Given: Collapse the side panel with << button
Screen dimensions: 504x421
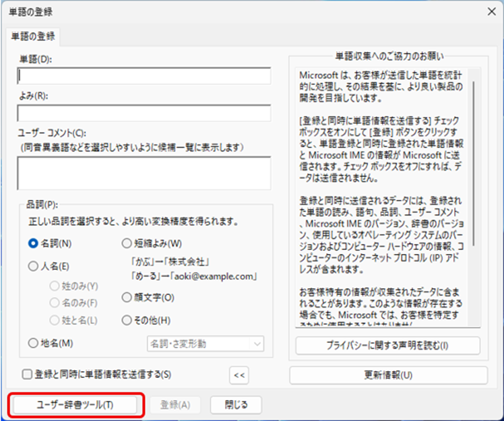Looking at the screenshot, I should click(239, 375).
